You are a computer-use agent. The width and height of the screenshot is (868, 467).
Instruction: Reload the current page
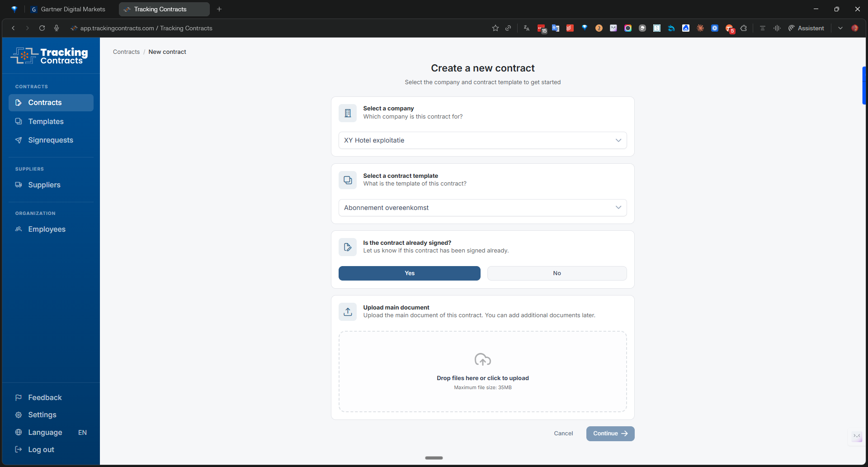pos(42,28)
